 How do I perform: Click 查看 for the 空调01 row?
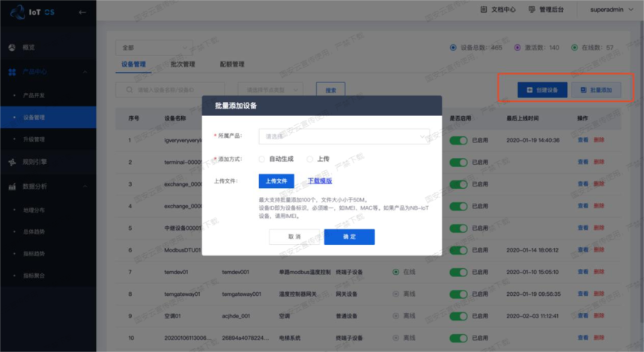583,316
